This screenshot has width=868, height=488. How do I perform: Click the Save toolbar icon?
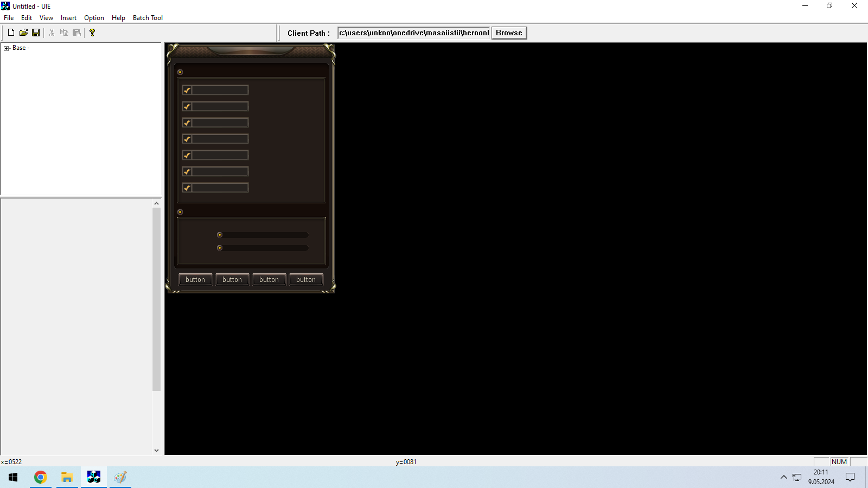pyautogui.click(x=36, y=33)
